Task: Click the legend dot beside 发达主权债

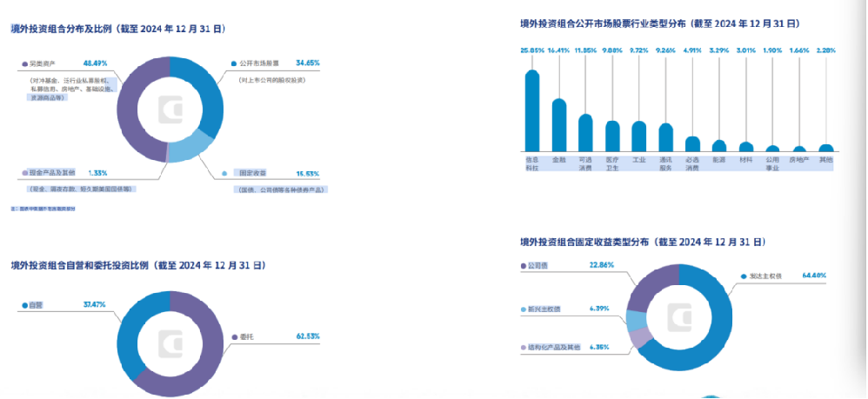Action: 743,276
